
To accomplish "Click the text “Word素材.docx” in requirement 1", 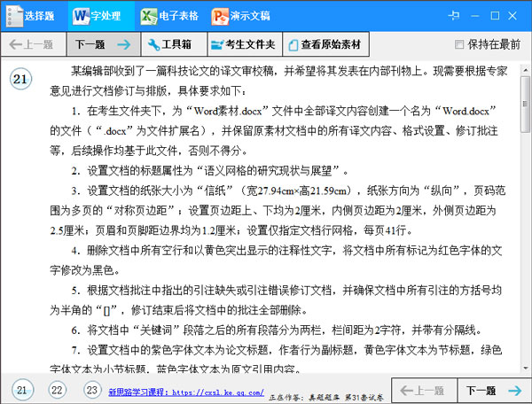I will click(228, 111).
